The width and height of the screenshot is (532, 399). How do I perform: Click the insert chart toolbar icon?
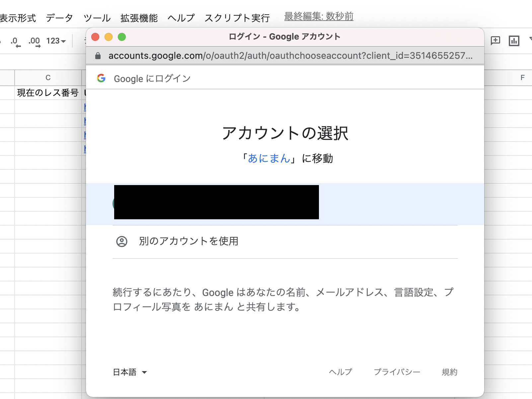514,41
